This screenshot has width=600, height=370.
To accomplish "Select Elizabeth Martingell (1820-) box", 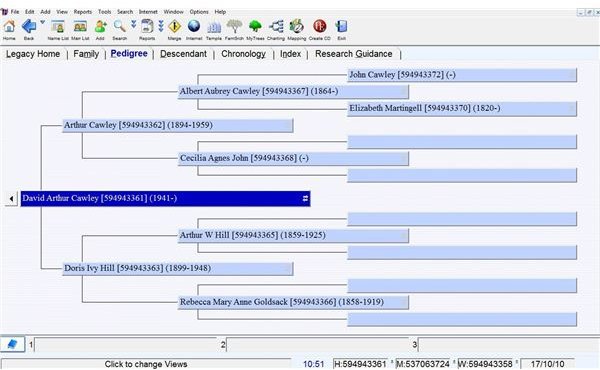I will [x=462, y=109].
